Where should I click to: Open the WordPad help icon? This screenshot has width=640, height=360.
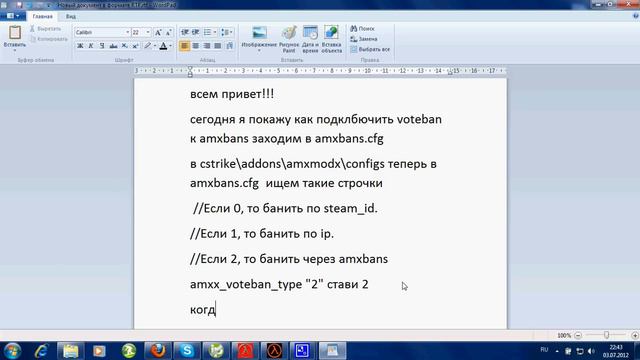pyautogui.click(x=635, y=16)
